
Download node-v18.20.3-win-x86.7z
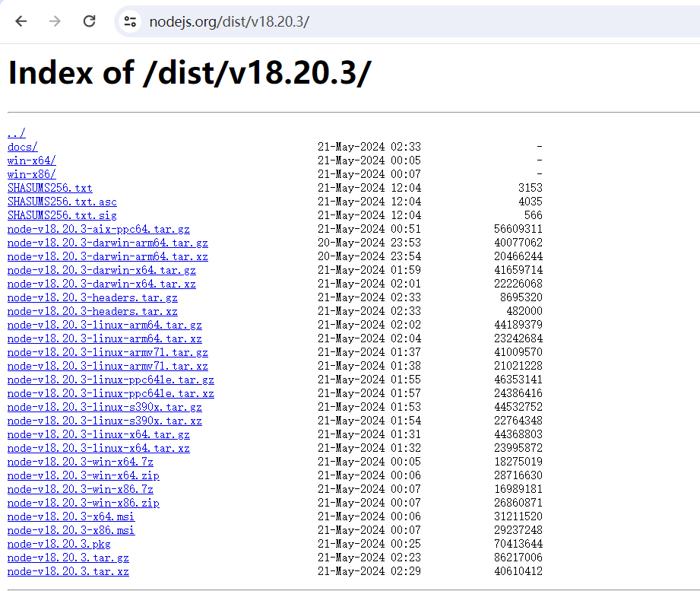pos(81,489)
